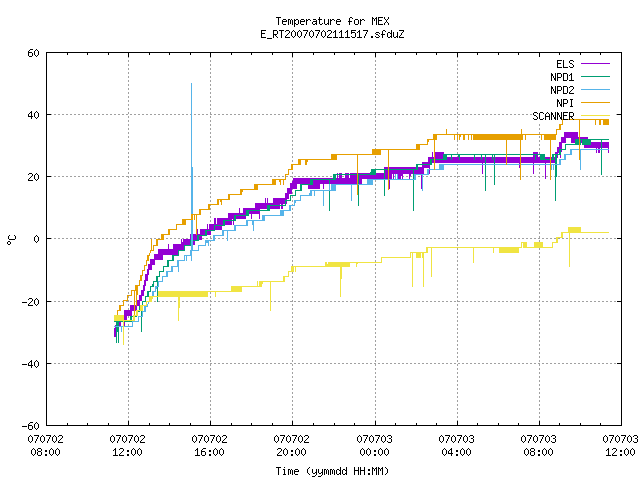Click the y-axis label -60

point(30,426)
